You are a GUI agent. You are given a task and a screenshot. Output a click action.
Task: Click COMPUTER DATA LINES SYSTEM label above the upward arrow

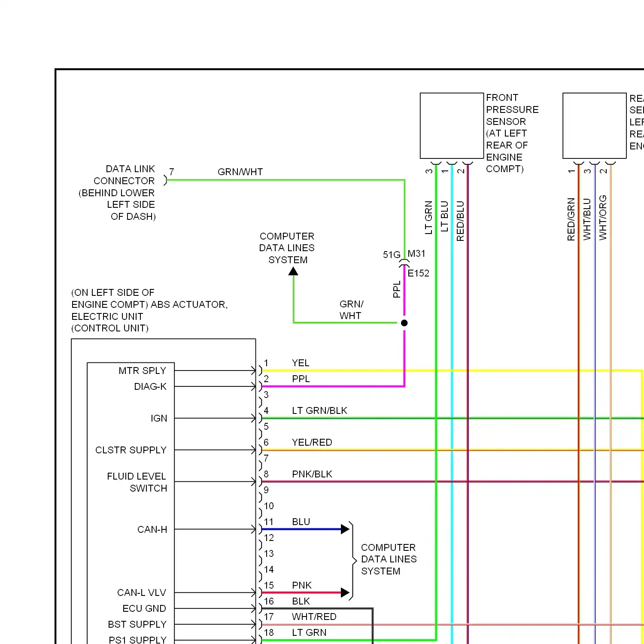click(x=287, y=248)
